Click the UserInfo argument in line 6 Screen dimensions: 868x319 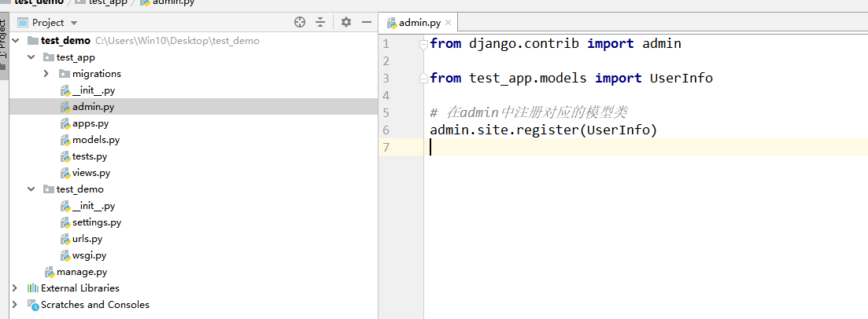(618, 130)
